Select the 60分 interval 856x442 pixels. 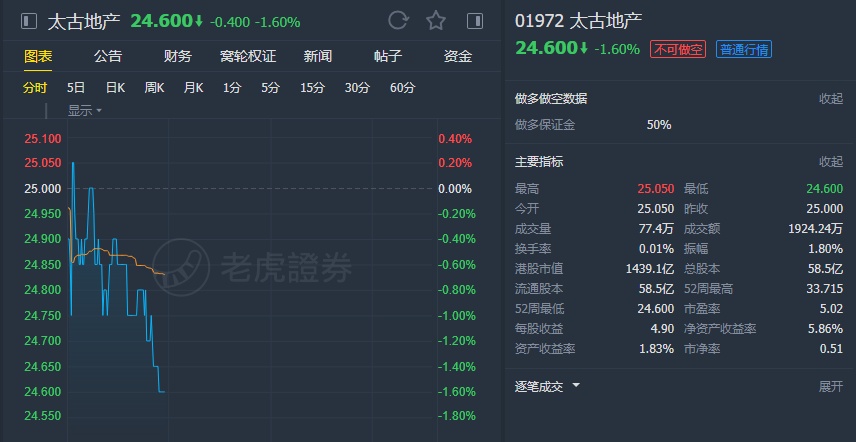click(x=402, y=88)
